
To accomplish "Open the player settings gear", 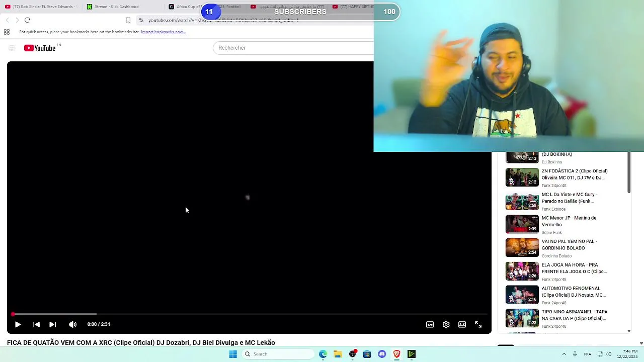I will pyautogui.click(x=446, y=324).
